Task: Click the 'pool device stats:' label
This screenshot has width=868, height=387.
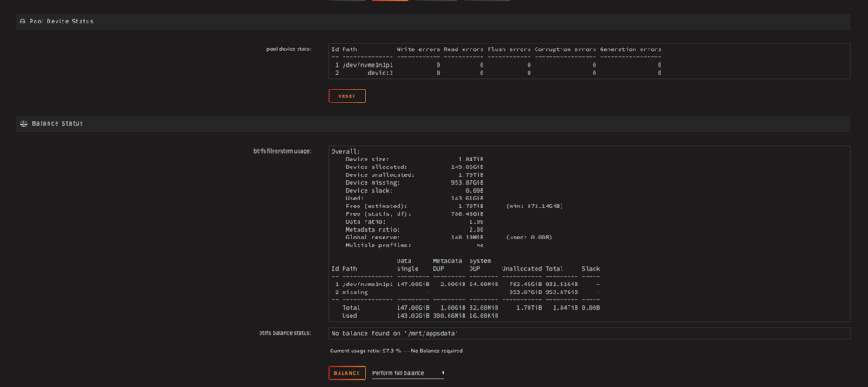Action: pos(288,49)
